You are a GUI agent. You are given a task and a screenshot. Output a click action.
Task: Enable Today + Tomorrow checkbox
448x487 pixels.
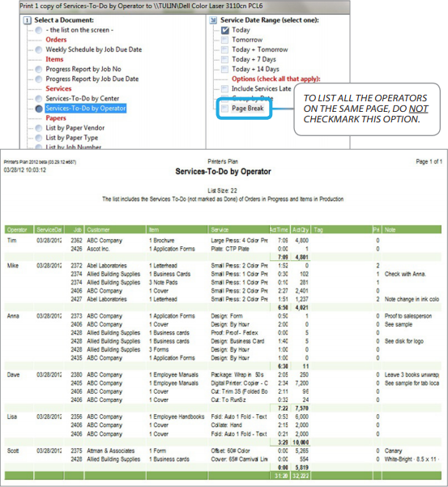(x=224, y=49)
